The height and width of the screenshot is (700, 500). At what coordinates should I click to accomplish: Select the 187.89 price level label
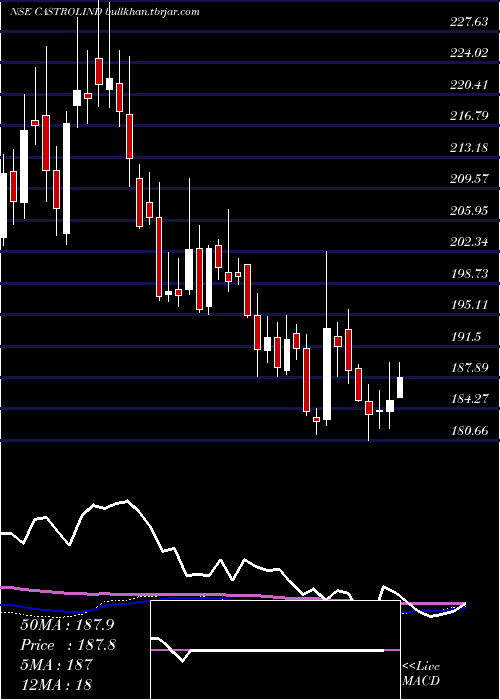click(469, 368)
